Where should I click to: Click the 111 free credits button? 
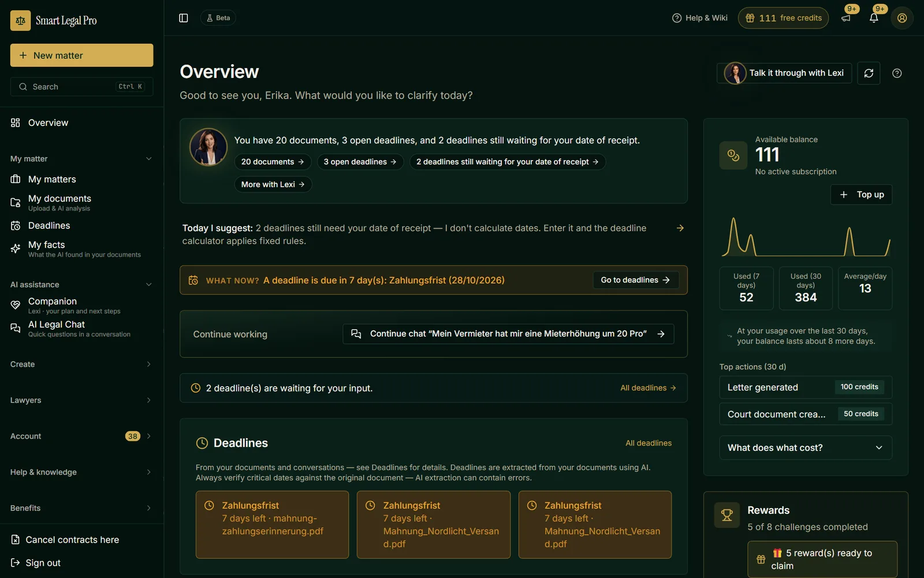pyautogui.click(x=783, y=18)
